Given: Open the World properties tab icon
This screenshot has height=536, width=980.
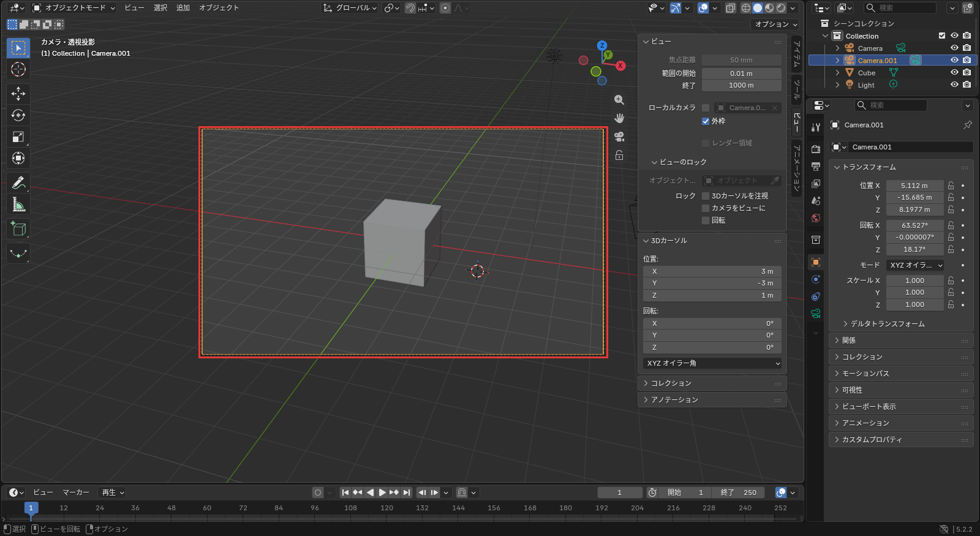Looking at the screenshot, I should (x=816, y=218).
